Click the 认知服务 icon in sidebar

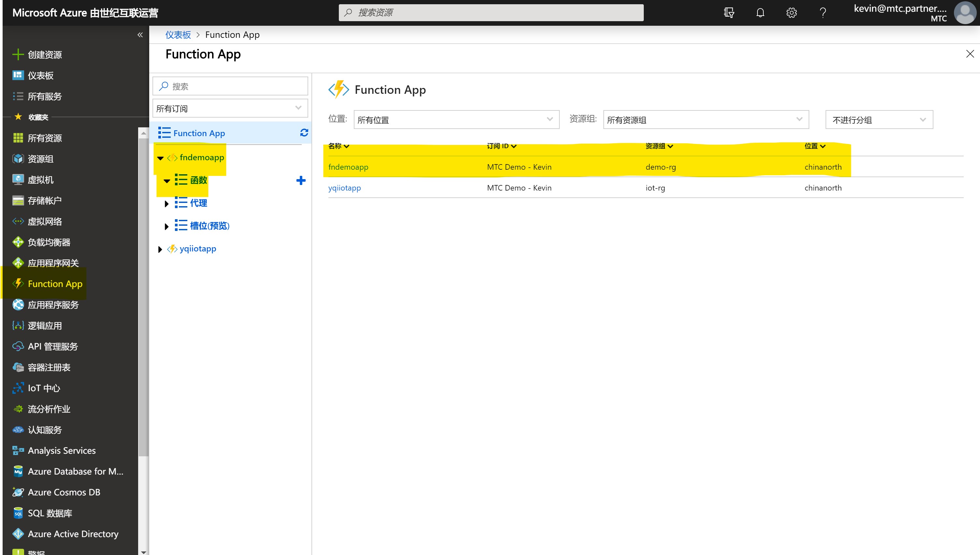tap(18, 430)
